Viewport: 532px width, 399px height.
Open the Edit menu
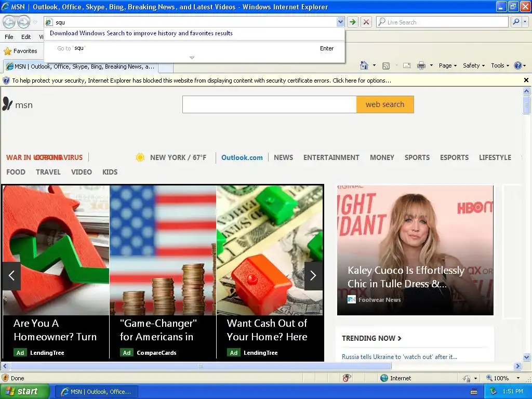tap(26, 37)
